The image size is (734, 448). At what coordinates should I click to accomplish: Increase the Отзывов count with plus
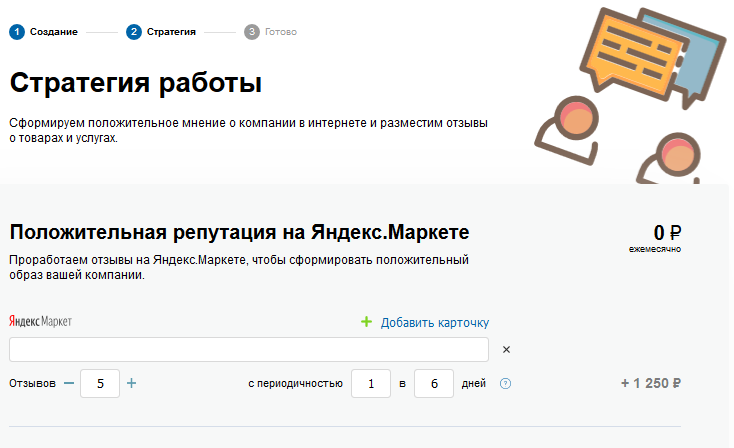pos(132,383)
